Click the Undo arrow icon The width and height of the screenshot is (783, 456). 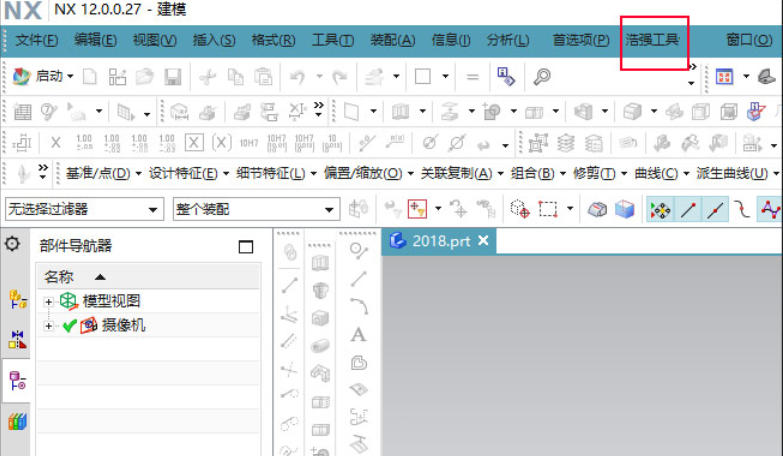coord(298,76)
